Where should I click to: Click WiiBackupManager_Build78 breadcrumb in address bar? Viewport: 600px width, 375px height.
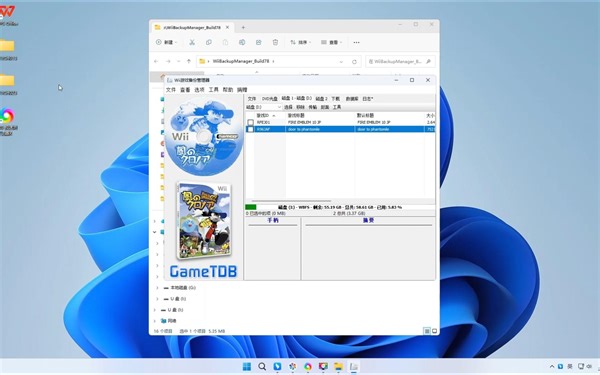241,61
